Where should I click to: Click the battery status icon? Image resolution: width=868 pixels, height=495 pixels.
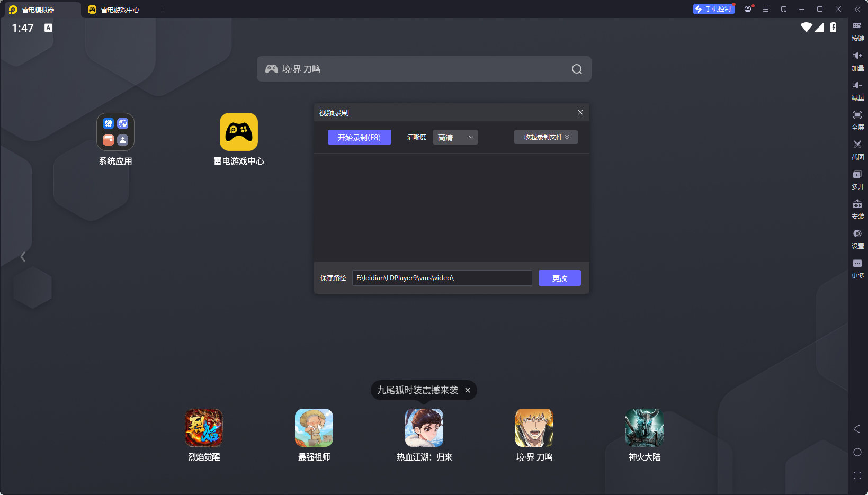834,27
